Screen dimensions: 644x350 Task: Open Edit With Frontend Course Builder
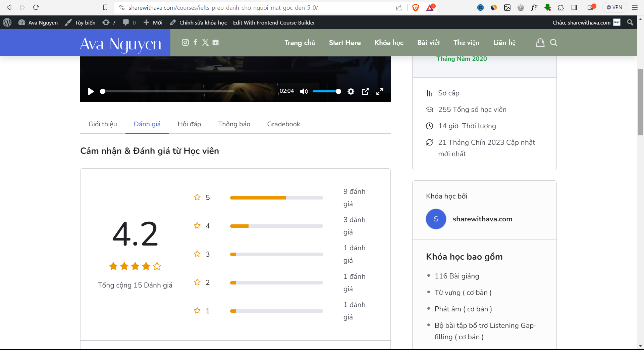click(274, 23)
